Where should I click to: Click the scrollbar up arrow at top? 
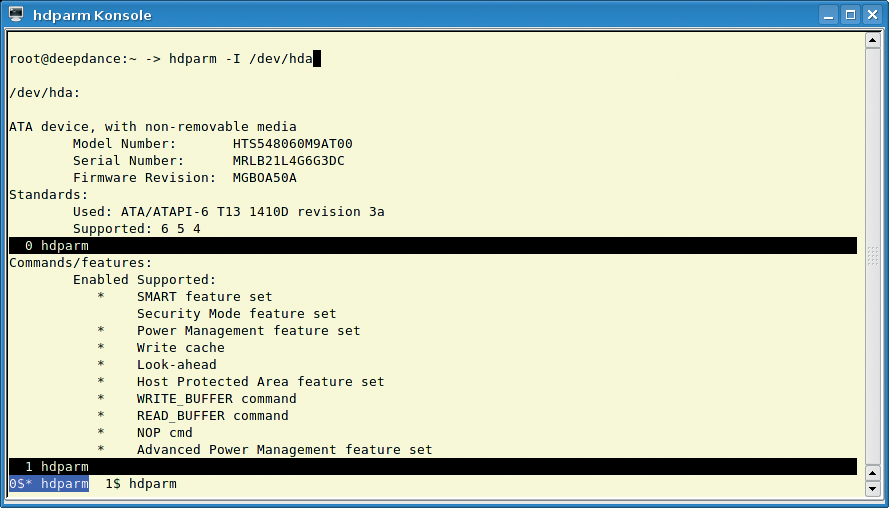point(873,40)
